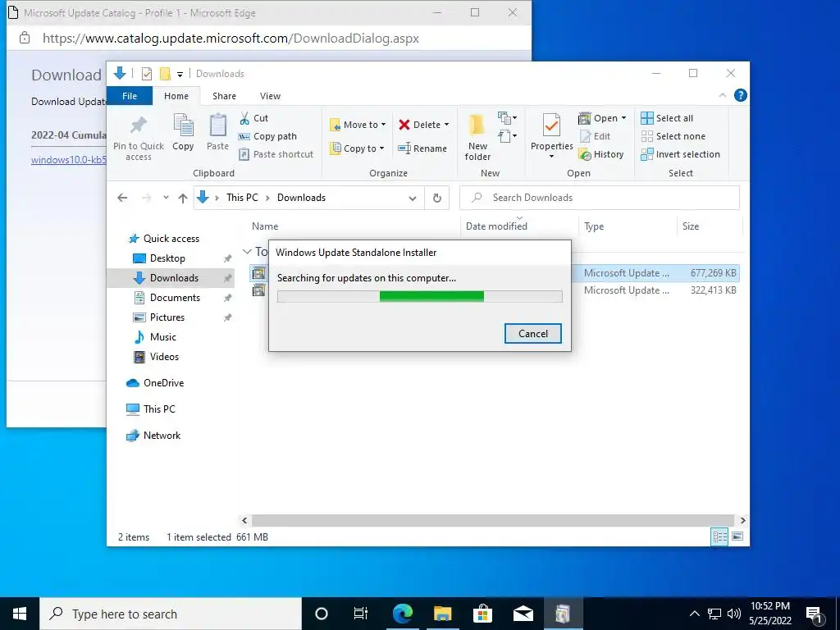Expand the Open dropdown arrow
This screenshot has width=840, height=630.
pos(623,118)
